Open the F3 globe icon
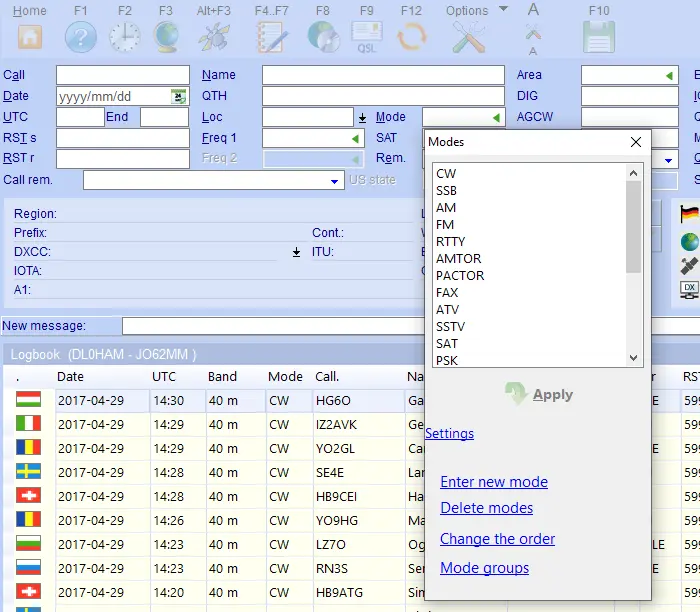Viewport: 700px width, 612px height. coord(166,37)
